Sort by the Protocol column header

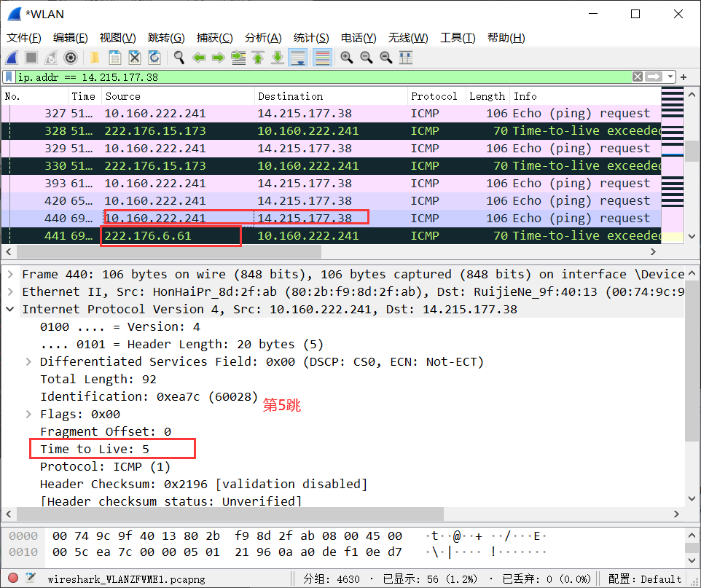pos(436,96)
